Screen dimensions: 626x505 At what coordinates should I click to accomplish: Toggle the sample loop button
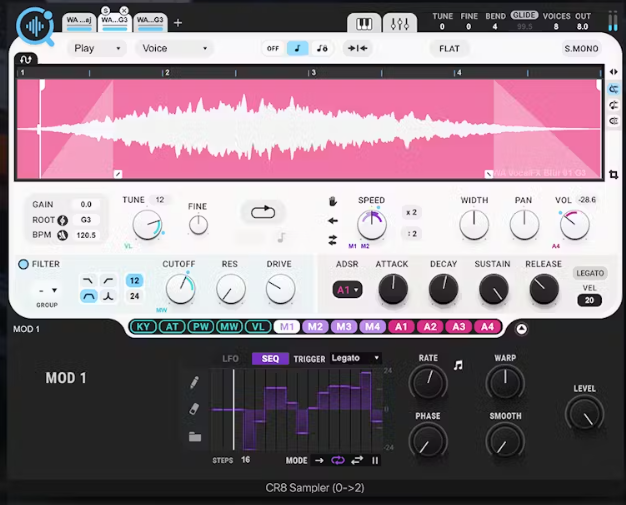pyautogui.click(x=263, y=212)
